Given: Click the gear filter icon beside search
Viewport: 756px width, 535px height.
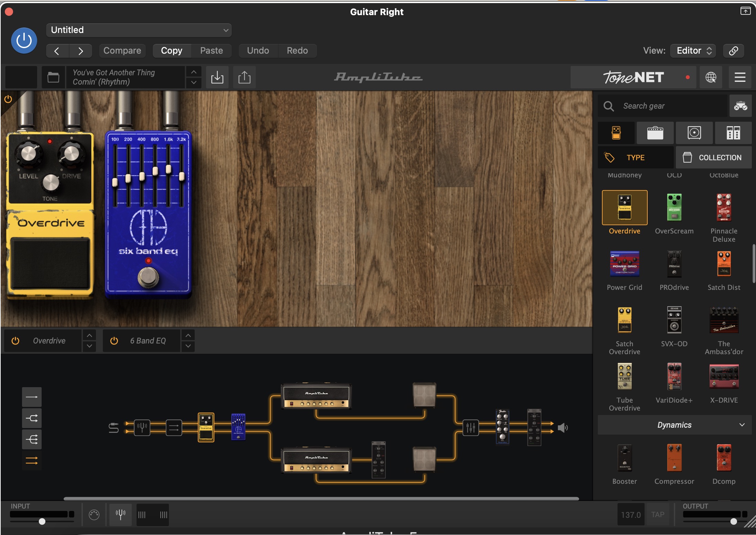Looking at the screenshot, I should point(740,106).
